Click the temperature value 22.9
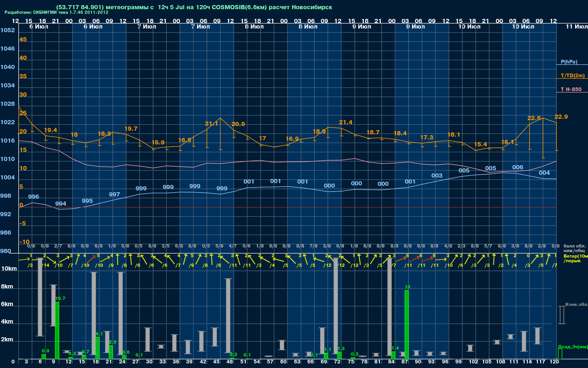Image resolution: width=588 pixels, height=368 pixels. pyautogui.click(x=561, y=117)
